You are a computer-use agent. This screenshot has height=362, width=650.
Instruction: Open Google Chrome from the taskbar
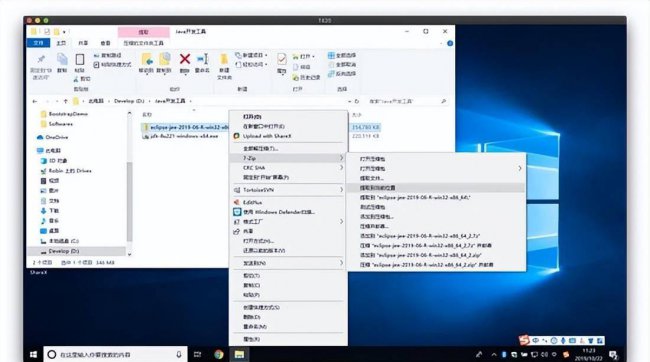pyautogui.click(x=219, y=354)
